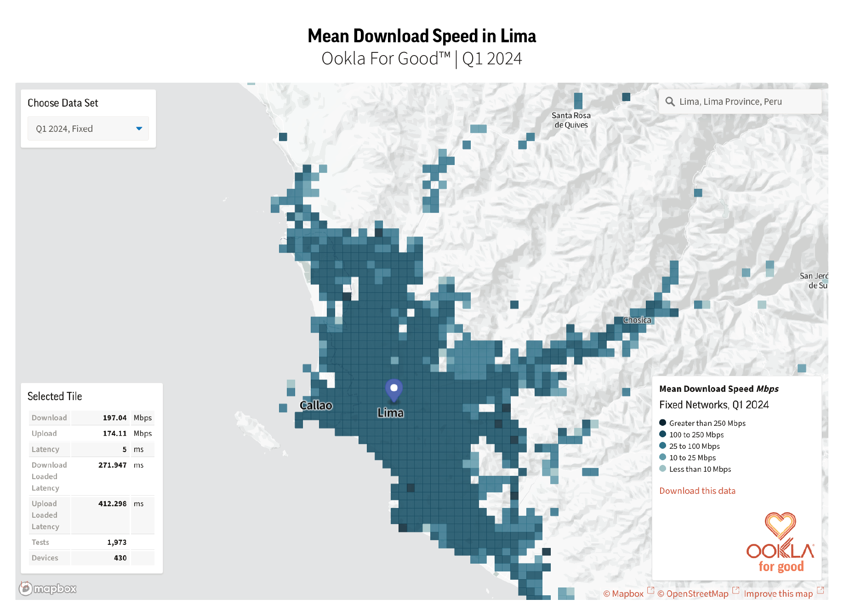Click the Santa Rosa de Quives map label
This screenshot has width=844, height=616.
(x=571, y=120)
